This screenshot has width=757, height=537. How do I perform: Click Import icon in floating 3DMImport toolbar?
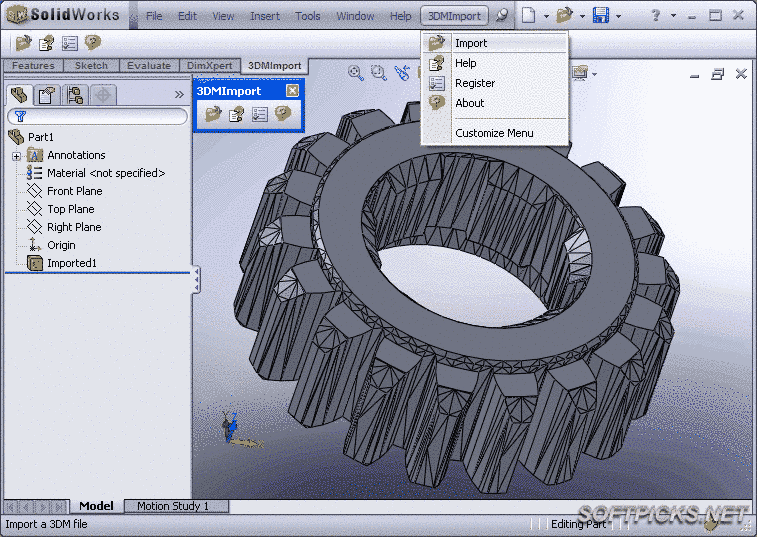click(x=213, y=114)
